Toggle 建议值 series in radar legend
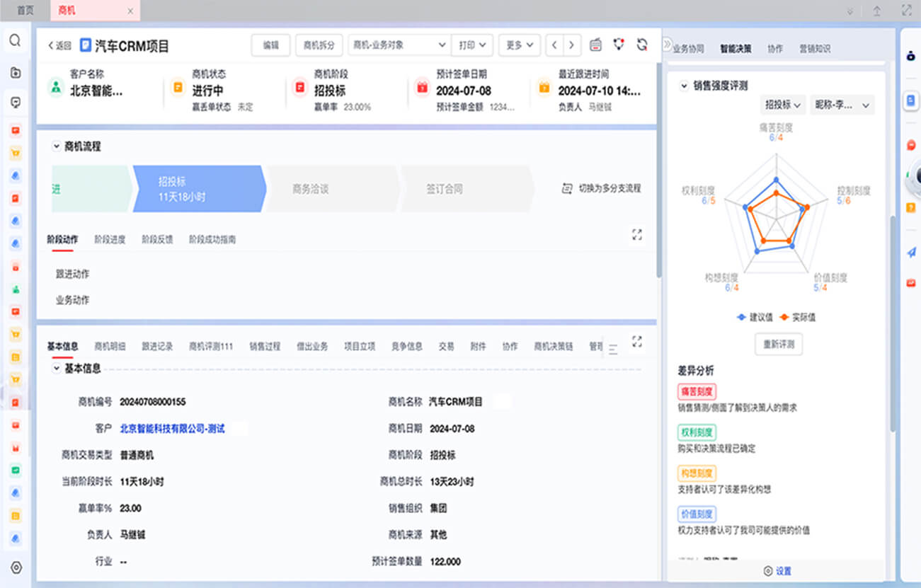This screenshot has width=921, height=588. click(x=755, y=318)
